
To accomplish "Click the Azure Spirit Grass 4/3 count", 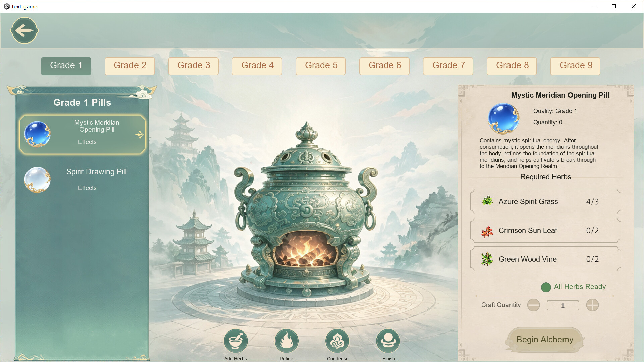I will click(x=592, y=202).
